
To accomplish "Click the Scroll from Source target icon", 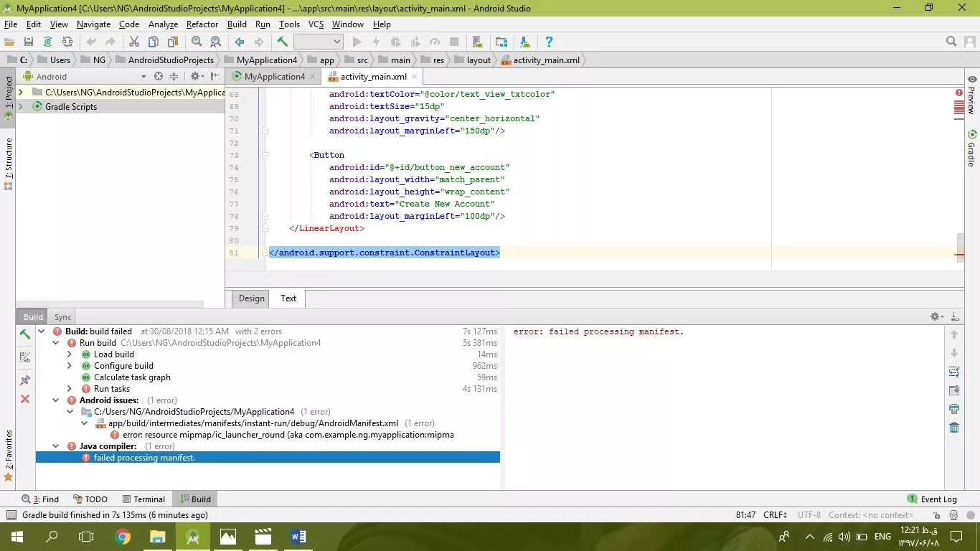I will tap(159, 76).
